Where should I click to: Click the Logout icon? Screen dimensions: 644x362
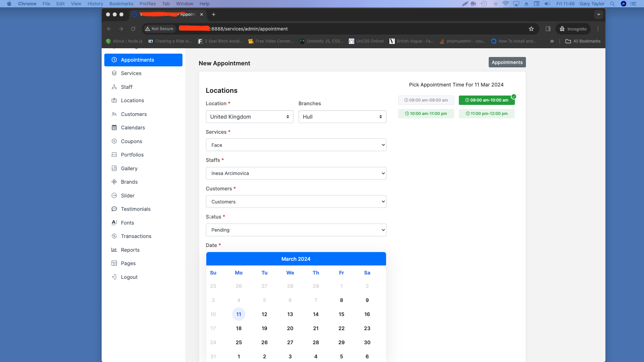(114, 277)
